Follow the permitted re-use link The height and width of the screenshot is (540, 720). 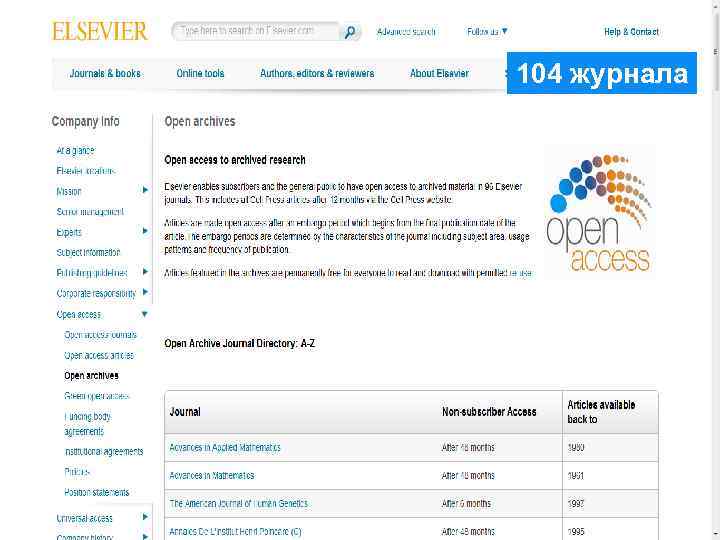pos(520,273)
